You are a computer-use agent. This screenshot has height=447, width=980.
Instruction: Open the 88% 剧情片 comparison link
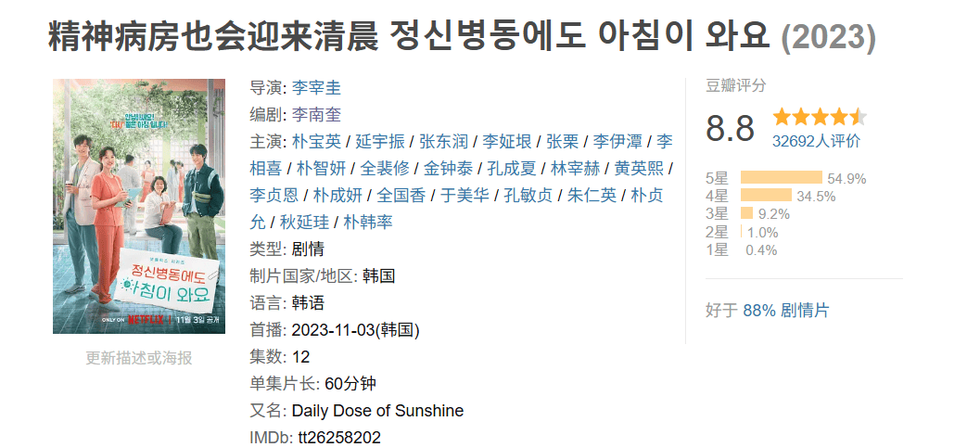[x=785, y=311]
